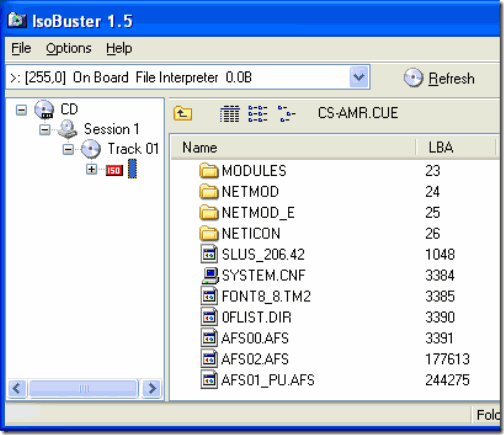Go up one folder level icon
This screenshot has height=435, width=504.
coord(183,113)
